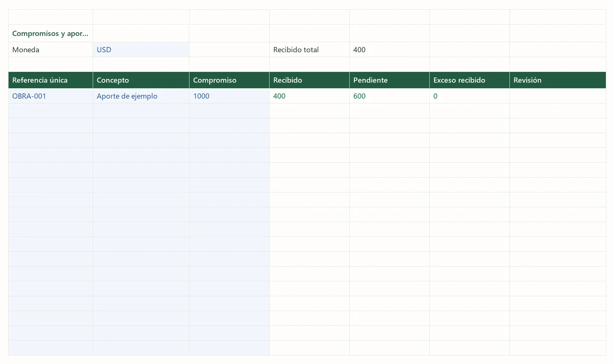Image resolution: width=614 pixels, height=364 pixels.
Task: Select the "USD" currency cell
Action: coord(141,50)
